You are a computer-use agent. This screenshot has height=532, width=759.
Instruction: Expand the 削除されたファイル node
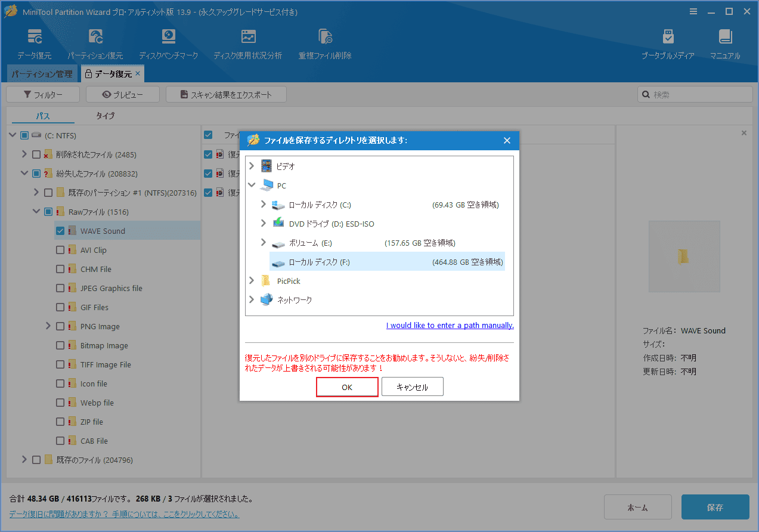point(24,154)
